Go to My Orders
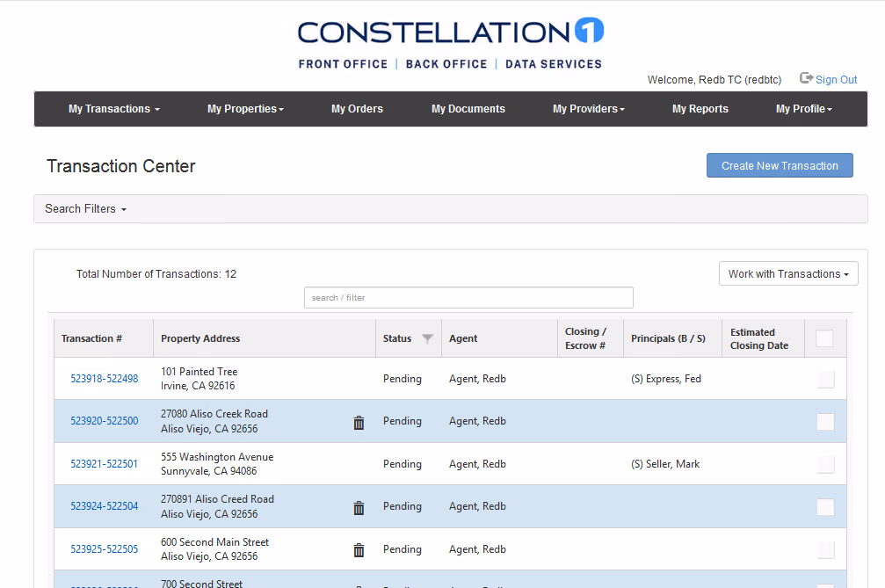885x588 pixels. coord(358,109)
